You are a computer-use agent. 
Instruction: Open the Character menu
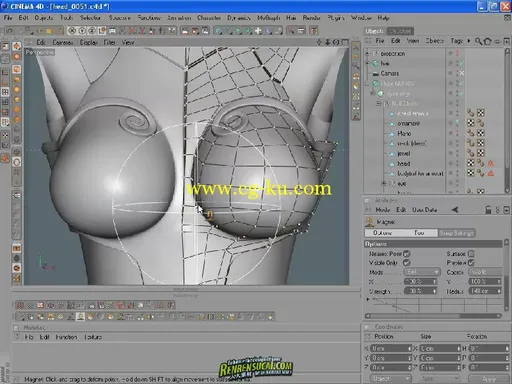[209, 18]
